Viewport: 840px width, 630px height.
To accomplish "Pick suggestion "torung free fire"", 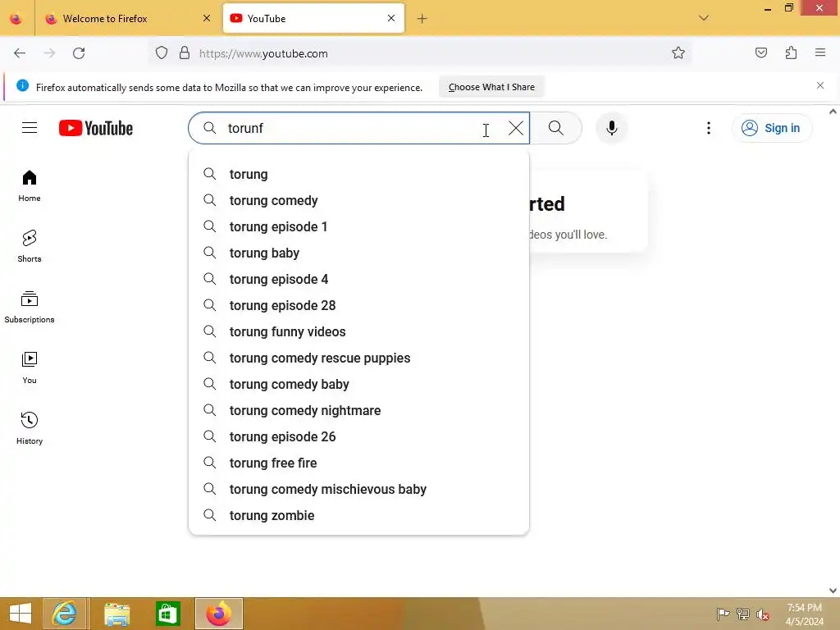I will [x=359, y=463].
